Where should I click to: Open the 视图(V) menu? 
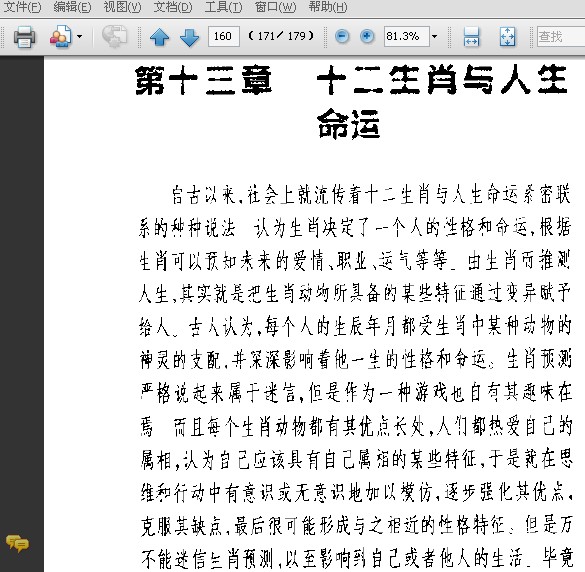pyautogui.click(x=122, y=7)
